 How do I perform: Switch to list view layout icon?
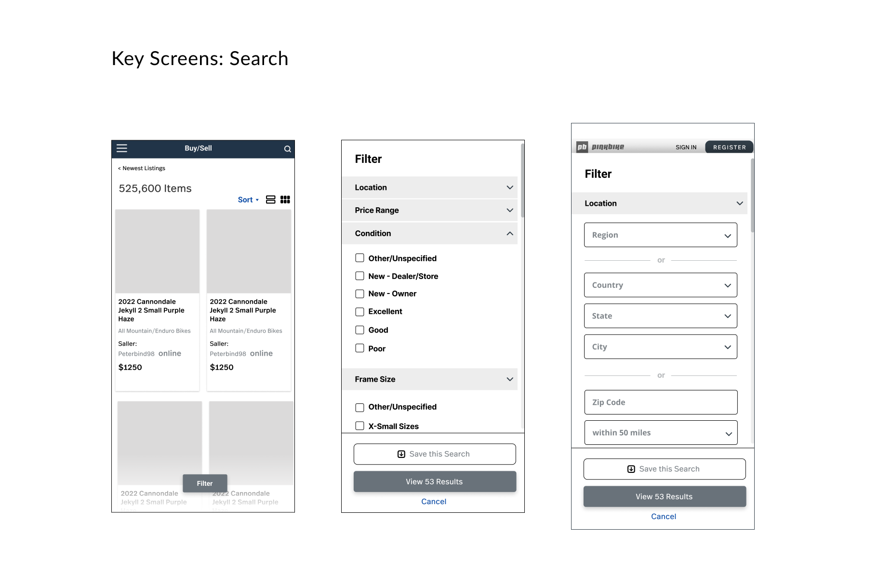pyautogui.click(x=271, y=200)
